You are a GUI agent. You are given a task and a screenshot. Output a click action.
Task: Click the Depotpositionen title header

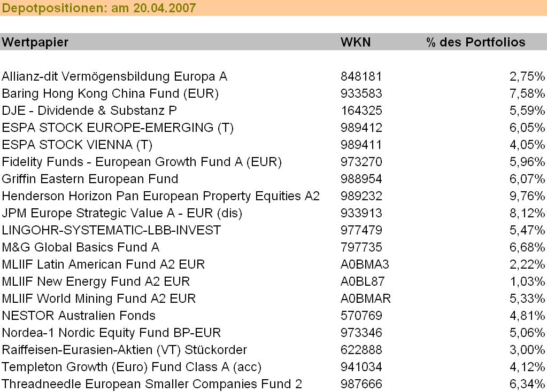99,8
